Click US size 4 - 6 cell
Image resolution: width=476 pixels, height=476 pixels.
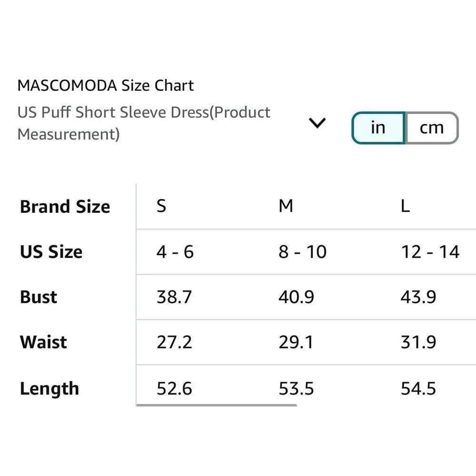pyautogui.click(x=175, y=252)
